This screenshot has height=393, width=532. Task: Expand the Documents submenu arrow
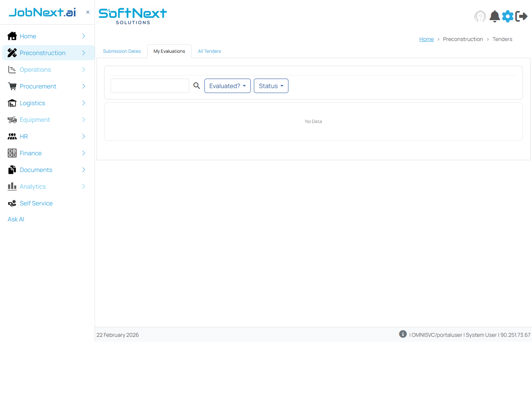pyautogui.click(x=84, y=170)
